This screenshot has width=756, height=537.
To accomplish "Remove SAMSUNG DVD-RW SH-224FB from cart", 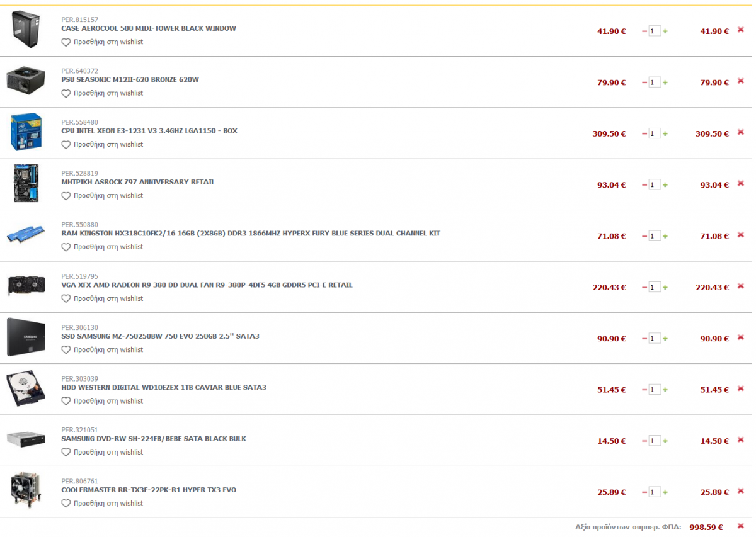I will (741, 439).
